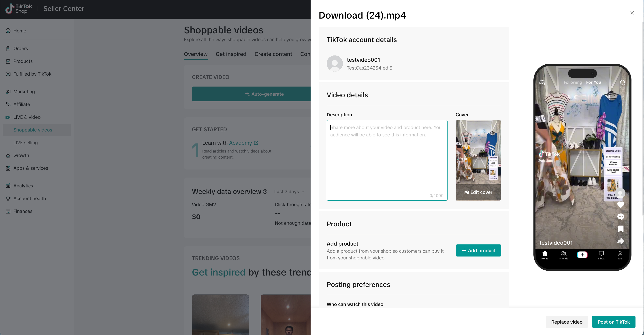Screen dimensions: 644x335
Task: Click the TikTok Shop logo
Action: 19,9
